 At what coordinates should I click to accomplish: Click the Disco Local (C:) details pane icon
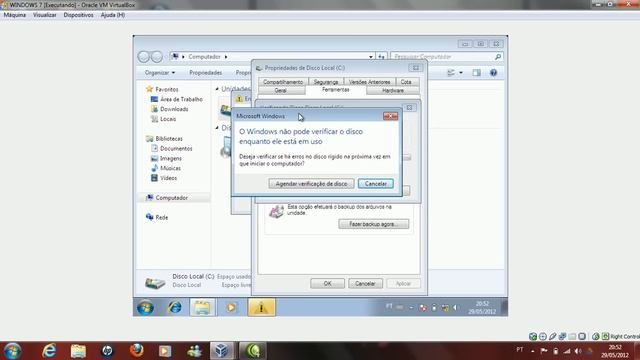point(155,282)
